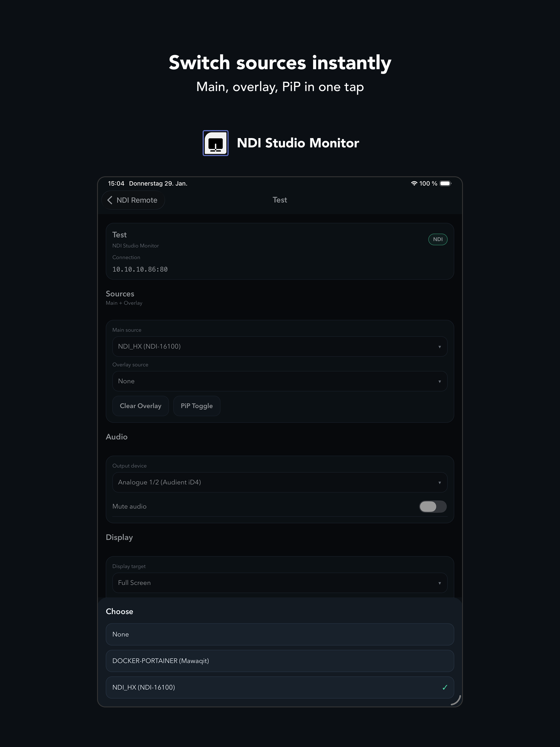Click the Main source dropdown arrow
This screenshot has height=747, width=560.
(439, 347)
